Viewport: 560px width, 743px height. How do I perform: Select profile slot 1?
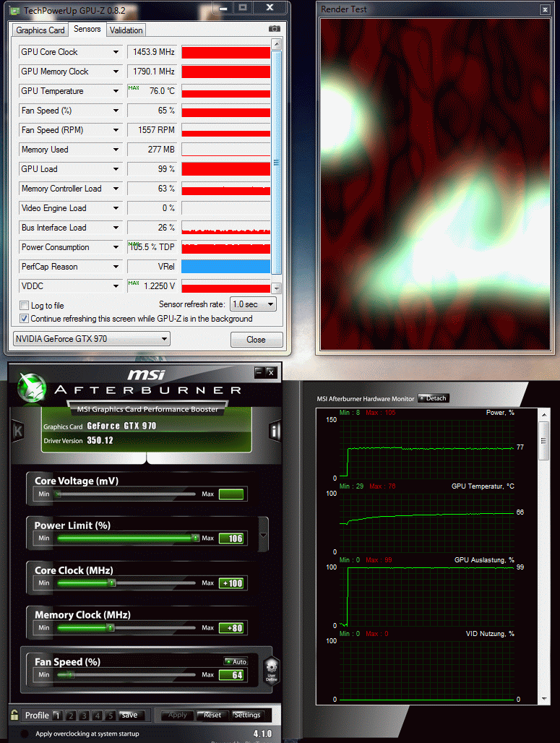pyautogui.click(x=57, y=715)
